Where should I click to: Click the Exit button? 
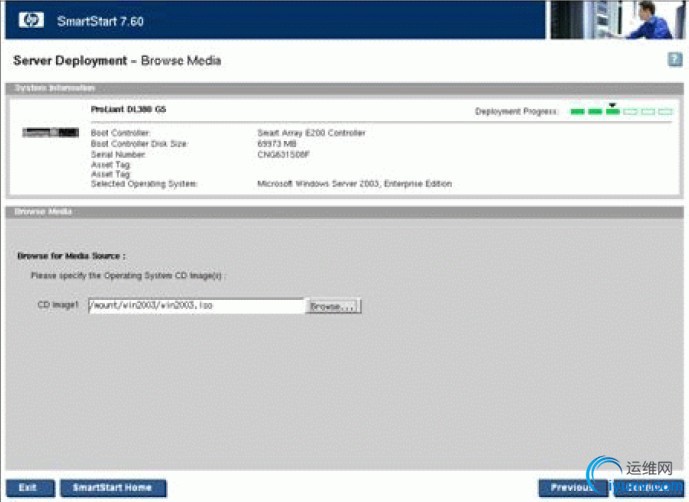point(30,488)
